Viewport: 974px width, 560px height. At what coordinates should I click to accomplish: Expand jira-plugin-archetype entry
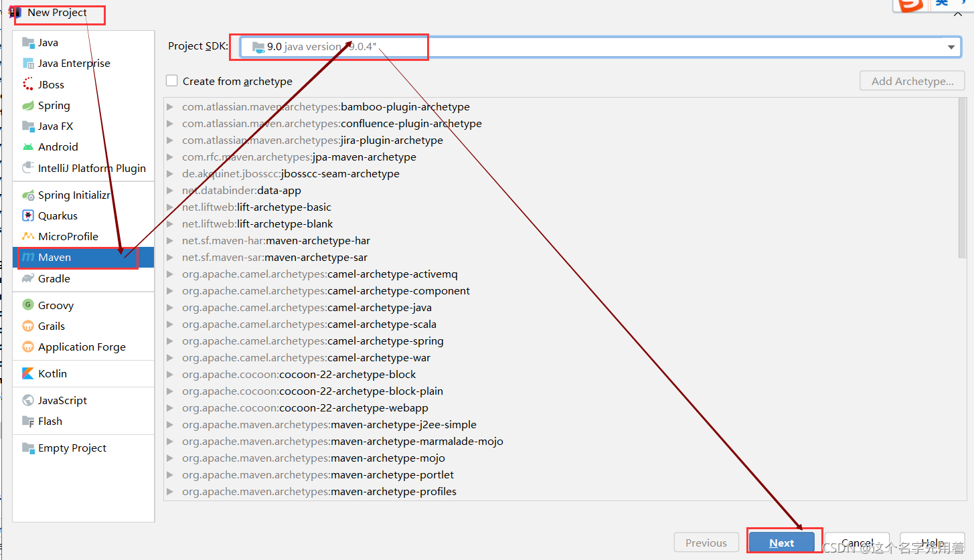click(x=170, y=141)
